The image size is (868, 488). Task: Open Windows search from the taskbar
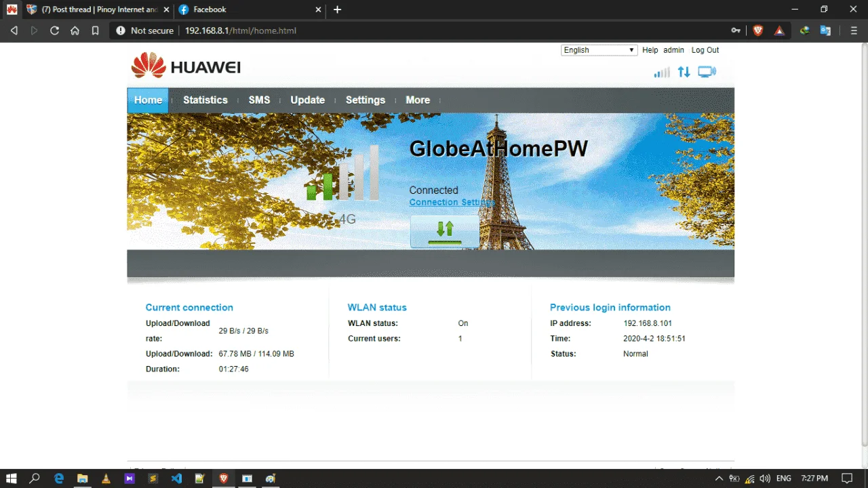pos(35,479)
